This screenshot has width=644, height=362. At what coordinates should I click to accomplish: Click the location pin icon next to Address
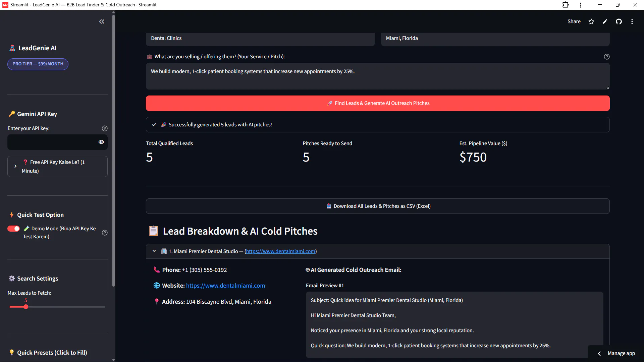157,302
